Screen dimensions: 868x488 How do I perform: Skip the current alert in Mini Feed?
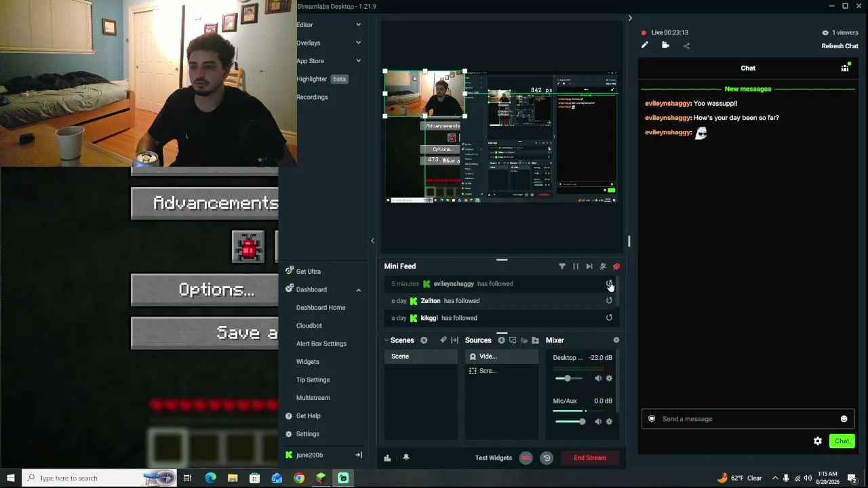click(589, 266)
